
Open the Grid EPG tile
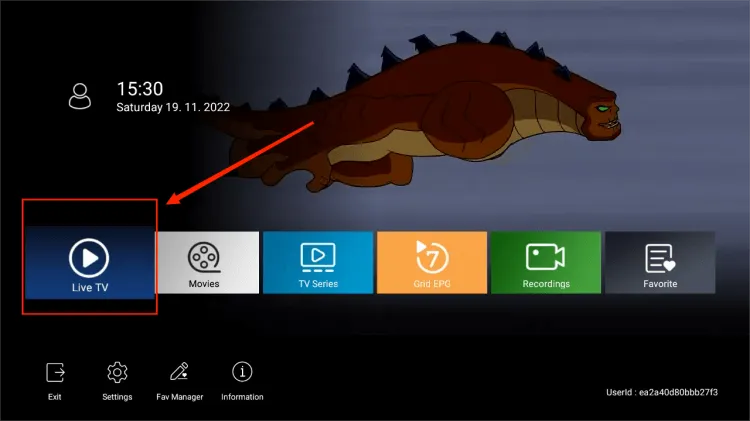432,263
